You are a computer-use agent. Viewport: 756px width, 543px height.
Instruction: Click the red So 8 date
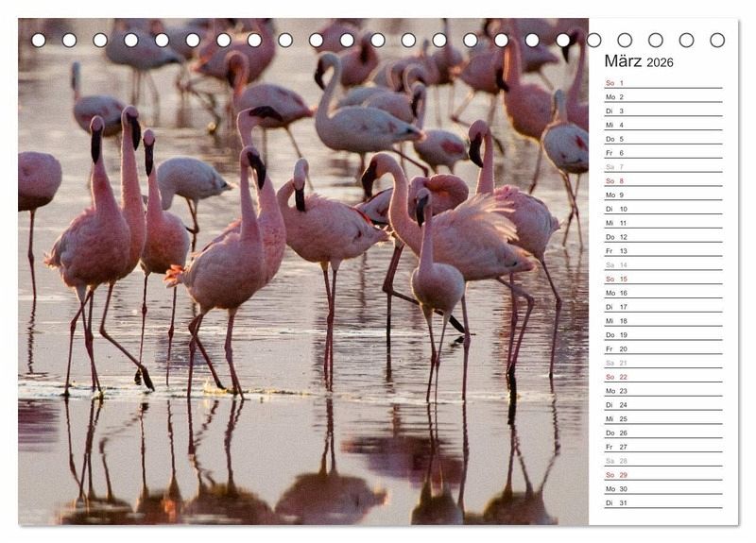(662, 181)
